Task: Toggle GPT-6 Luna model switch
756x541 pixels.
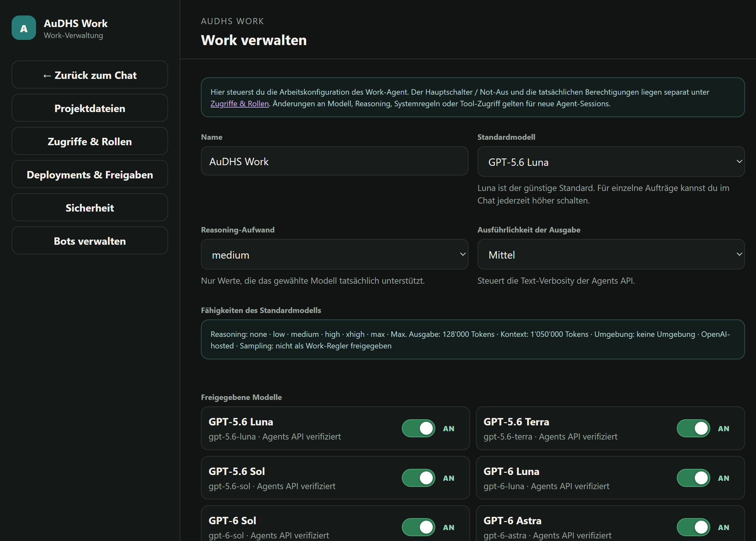Action: 694,478
